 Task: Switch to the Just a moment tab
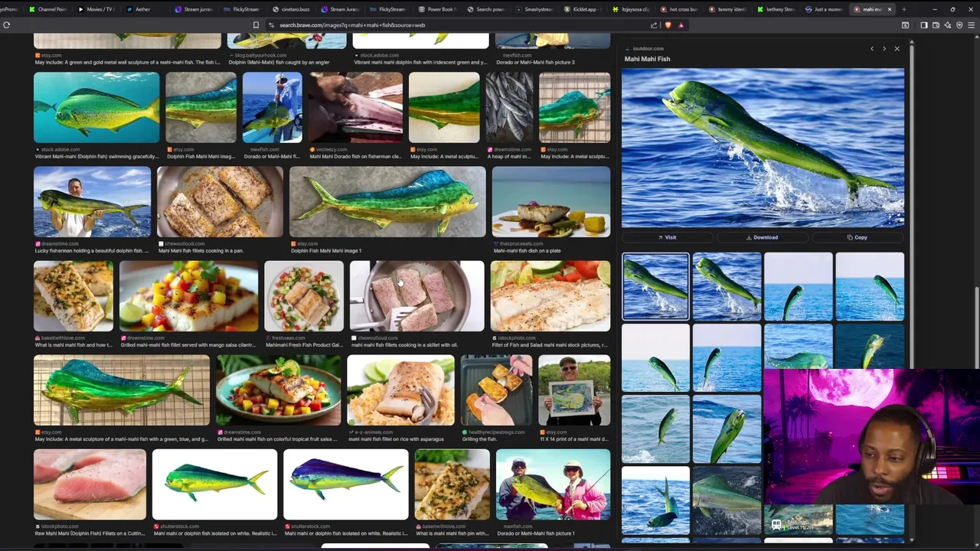click(824, 9)
